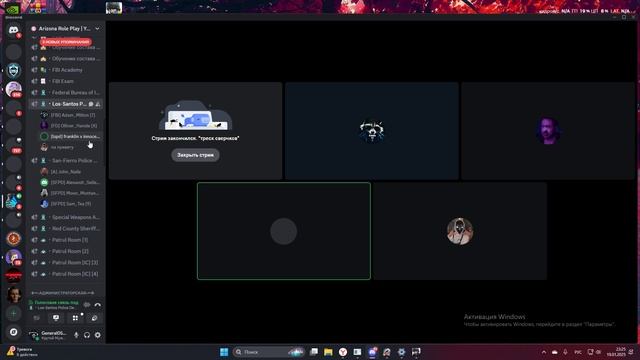
Task: Join Patrol Room [1] voice channel
Action: (66, 240)
